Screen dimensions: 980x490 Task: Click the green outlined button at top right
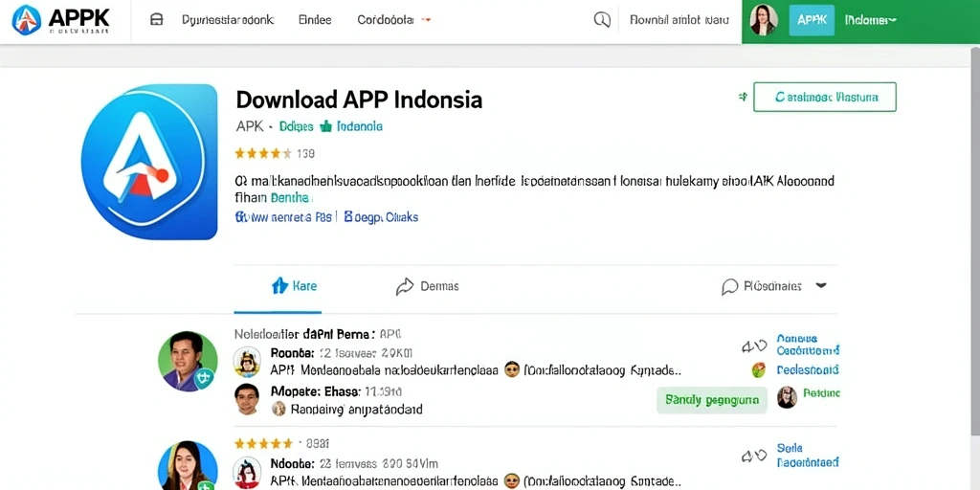825,97
